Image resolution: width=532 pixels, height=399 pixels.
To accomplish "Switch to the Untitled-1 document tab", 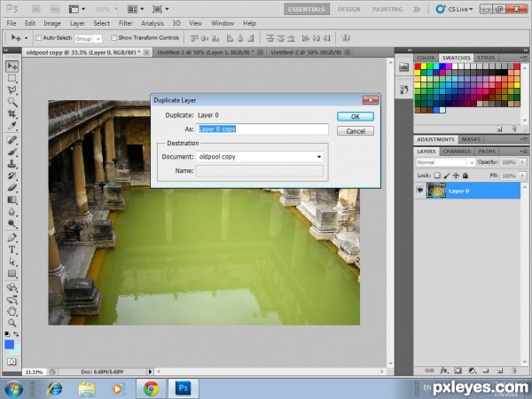I will [x=208, y=52].
